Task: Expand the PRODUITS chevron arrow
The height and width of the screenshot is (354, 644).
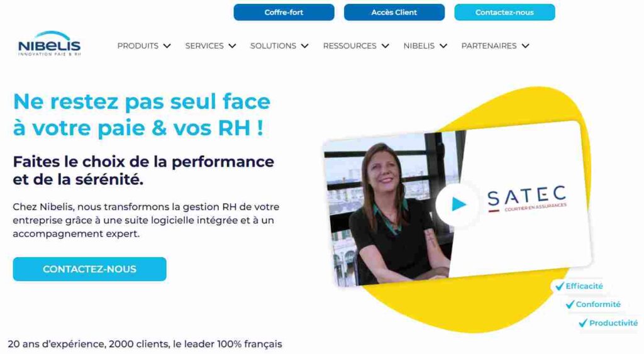Action: (167, 46)
